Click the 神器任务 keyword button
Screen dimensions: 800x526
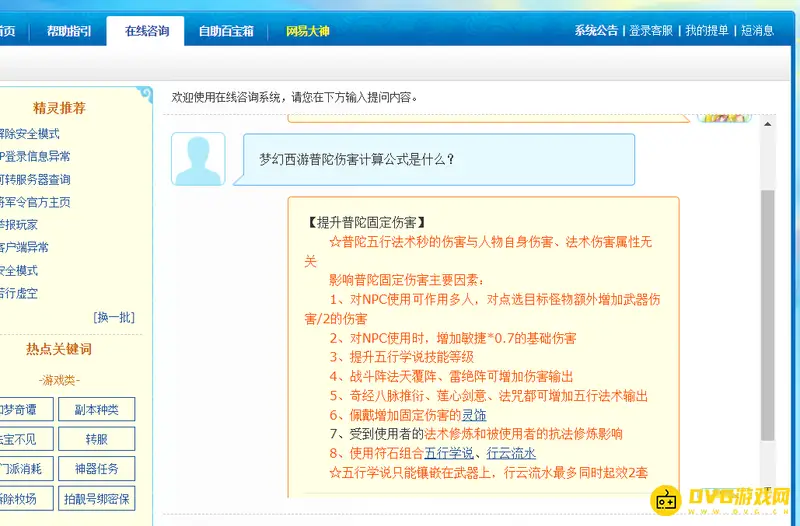pos(96,468)
